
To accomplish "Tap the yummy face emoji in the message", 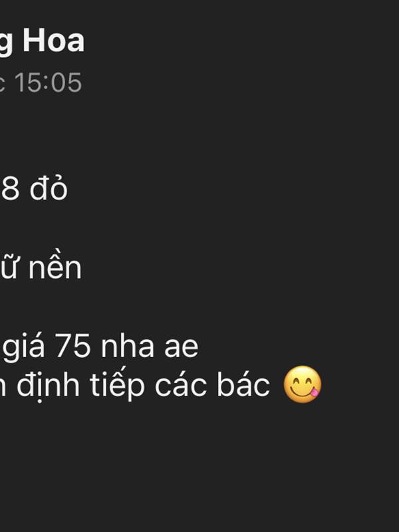I will [x=303, y=384].
